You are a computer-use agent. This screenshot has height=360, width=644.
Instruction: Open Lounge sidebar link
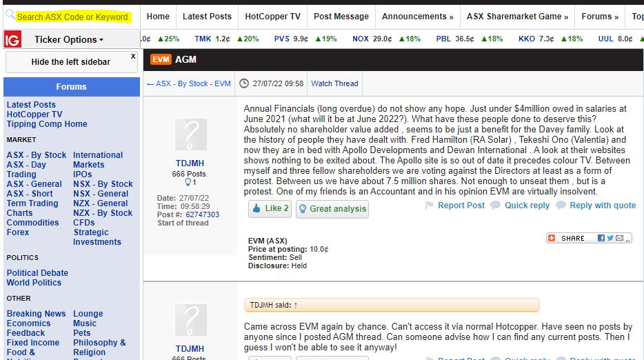[x=88, y=314]
